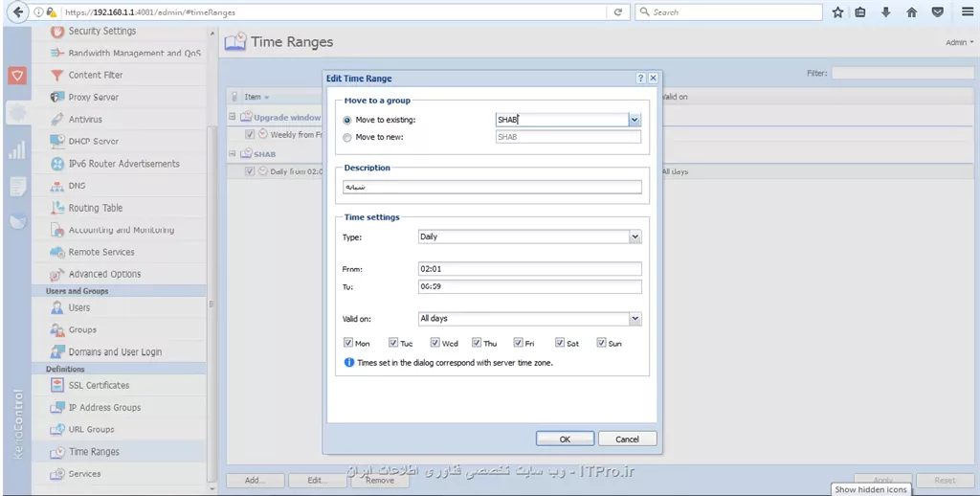Open the logs document icon in the left rail

[x=17, y=186]
